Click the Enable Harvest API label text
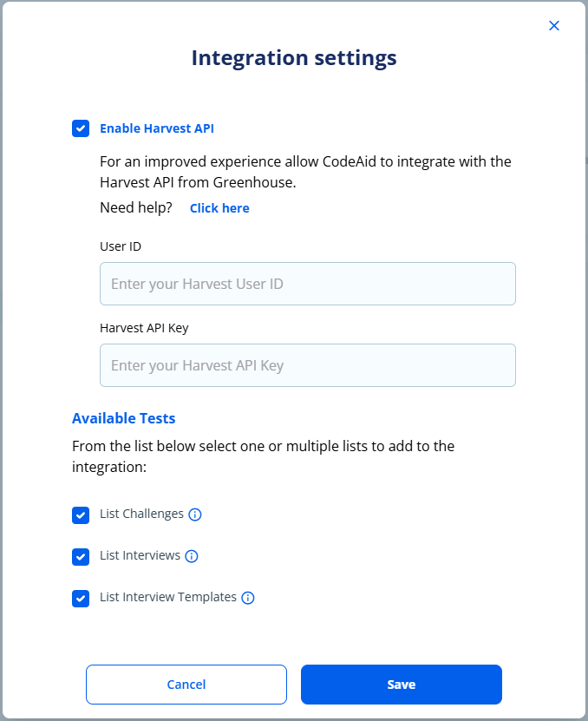Viewport: 588px width, 721px height. pyautogui.click(x=157, y=128)
